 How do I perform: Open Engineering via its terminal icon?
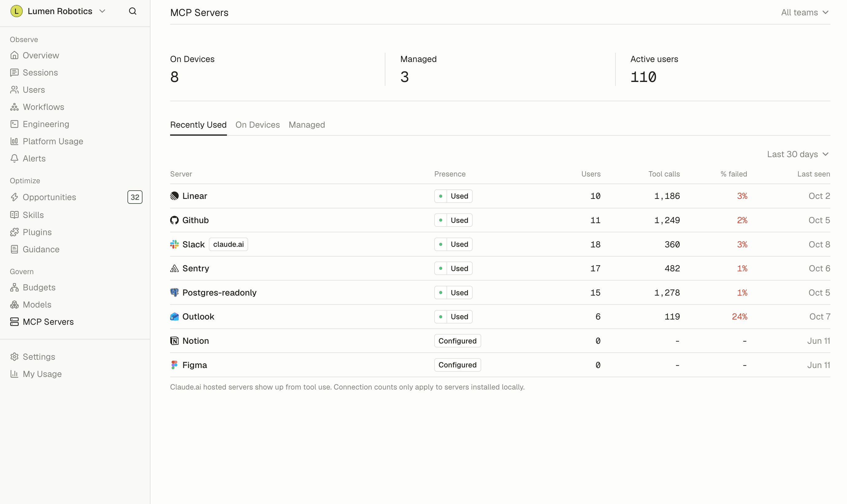[x=14, y=124]
